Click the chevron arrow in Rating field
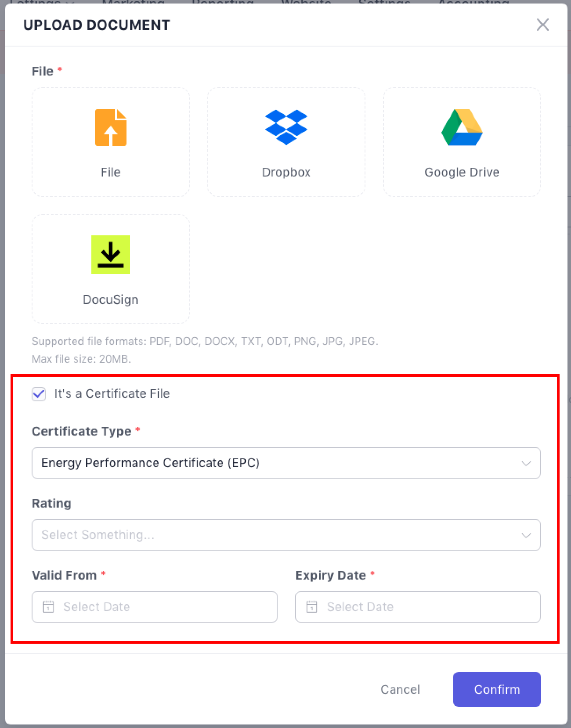 526,535
